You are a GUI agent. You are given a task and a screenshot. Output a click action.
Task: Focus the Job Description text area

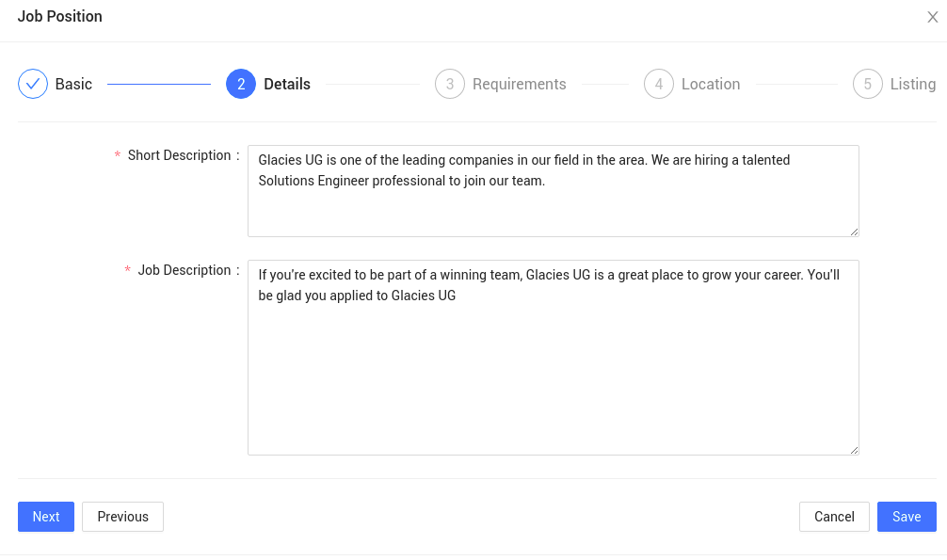point(554,358)
